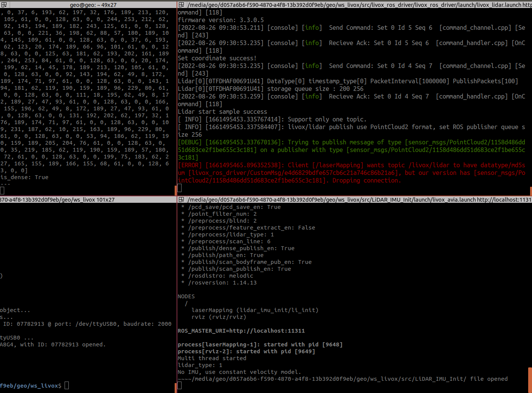
Task: Open grouping dropdown arrow beside geo@geo title
Action: tap(5, 6)
